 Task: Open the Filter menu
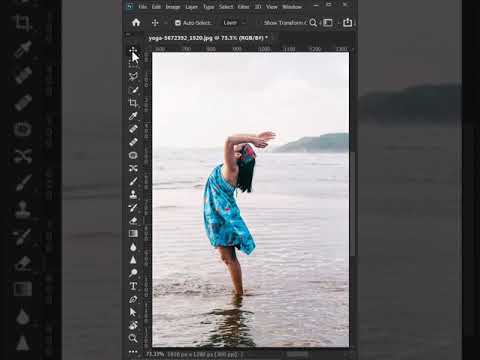click(x=244, y=7)
